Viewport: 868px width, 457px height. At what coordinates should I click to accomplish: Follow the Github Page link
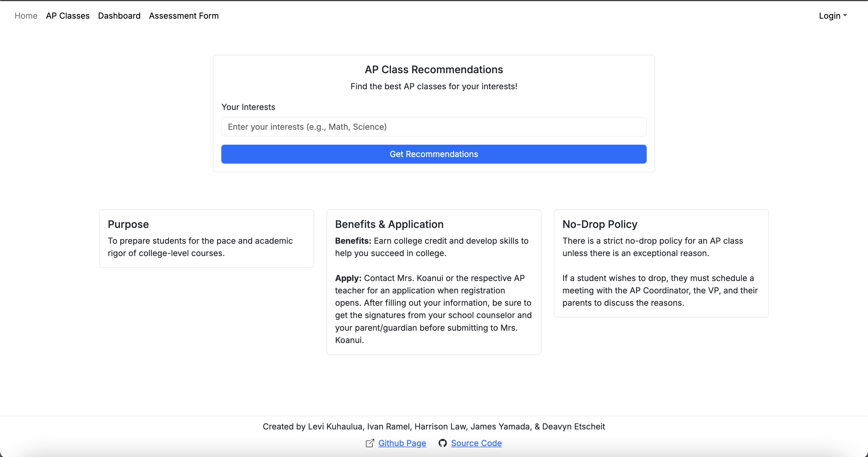point(402,443)
